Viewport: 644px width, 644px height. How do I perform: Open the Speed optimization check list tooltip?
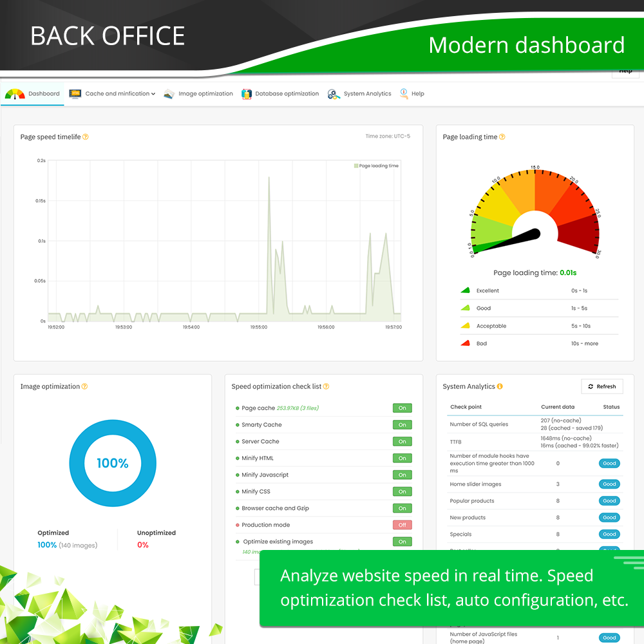pyautogui.click(x=327, y=386)
